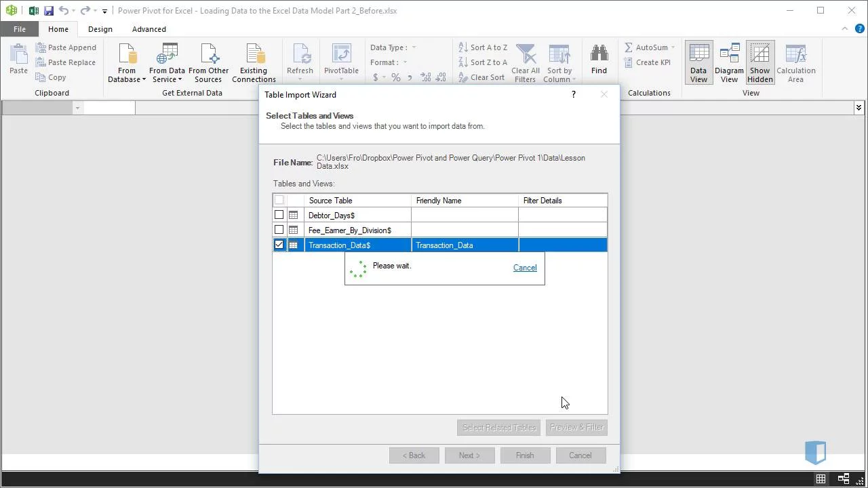
Task: Open Data Type dropdown
Action: 393,47
